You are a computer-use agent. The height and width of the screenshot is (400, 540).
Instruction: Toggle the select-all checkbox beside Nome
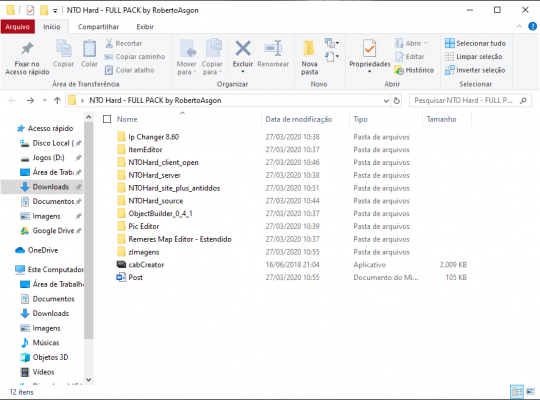click(x=107, y=119)
